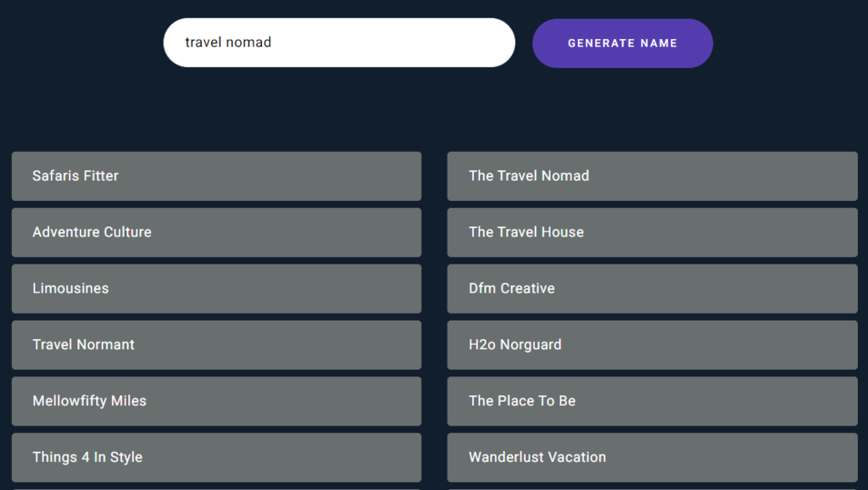The width and height of the screenshot is (868, 490).
Task: Select 'The Travel House' result
Action: coord(652,232)
